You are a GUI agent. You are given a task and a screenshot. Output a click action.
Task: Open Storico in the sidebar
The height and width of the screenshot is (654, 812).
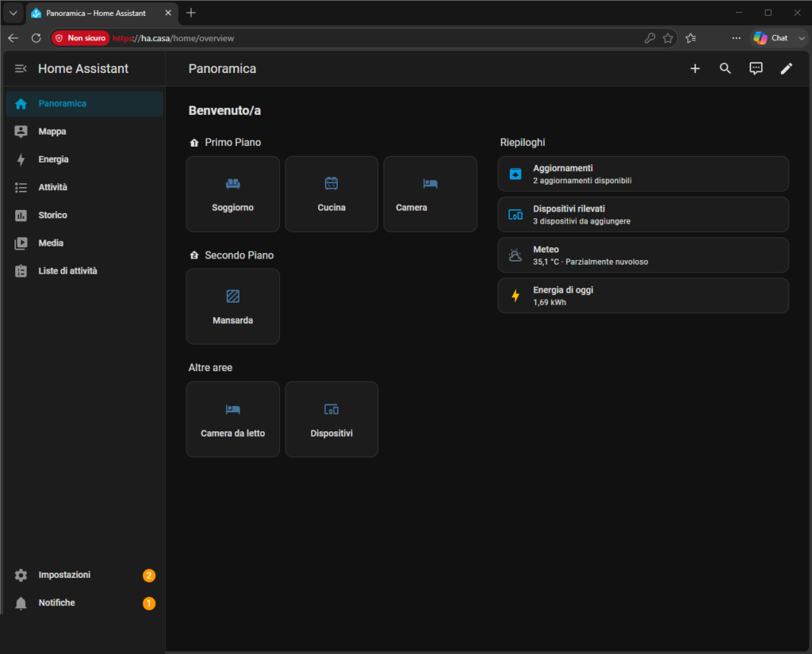click(x=84, y=216)
